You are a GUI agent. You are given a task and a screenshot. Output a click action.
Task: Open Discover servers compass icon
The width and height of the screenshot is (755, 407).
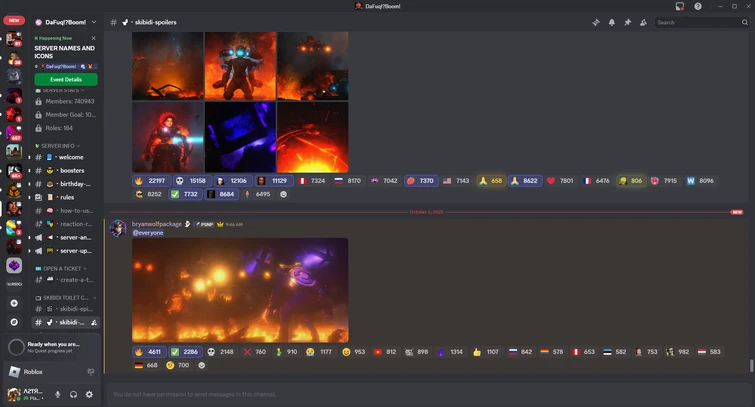click(14, 322)
